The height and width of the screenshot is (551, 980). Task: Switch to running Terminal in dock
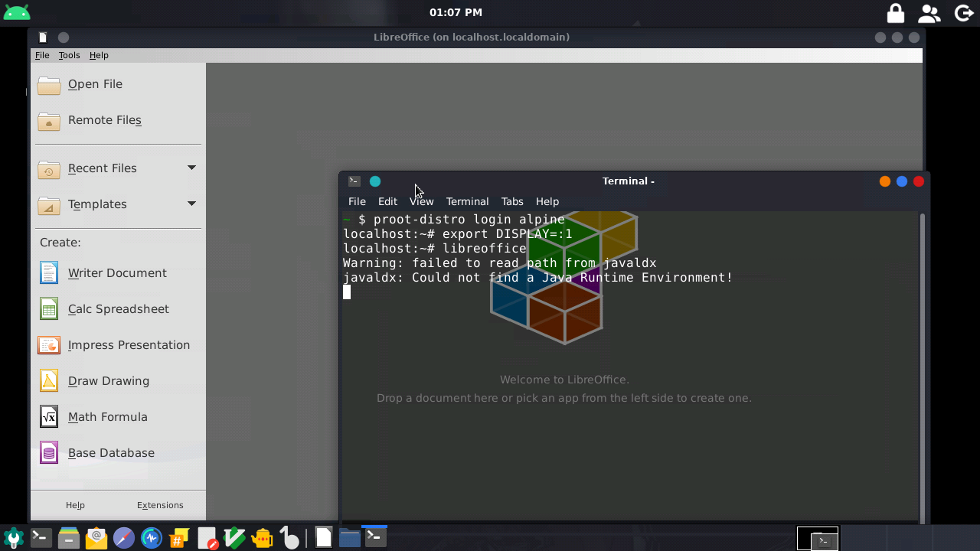pyautogui.click(x=374, y=537)
